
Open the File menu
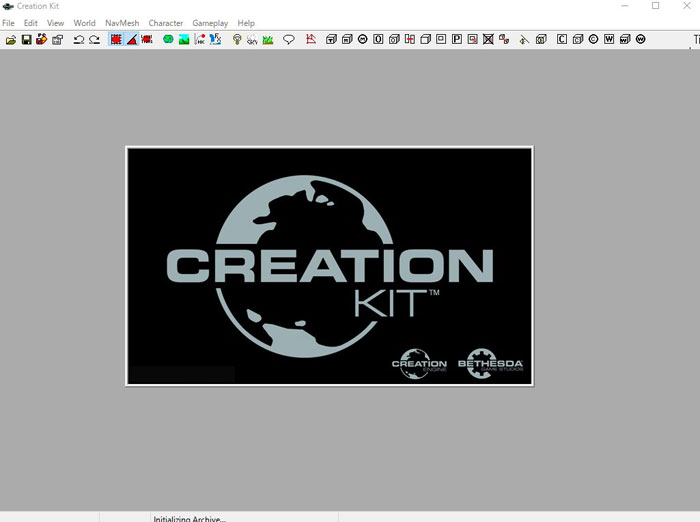pos(8,23)
